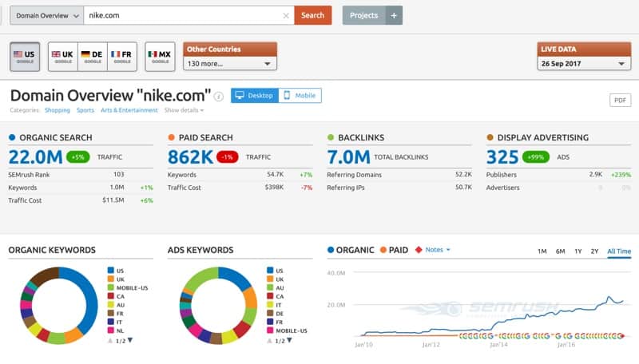
Task: Switch to Mobile view
Action: [300, 96]
